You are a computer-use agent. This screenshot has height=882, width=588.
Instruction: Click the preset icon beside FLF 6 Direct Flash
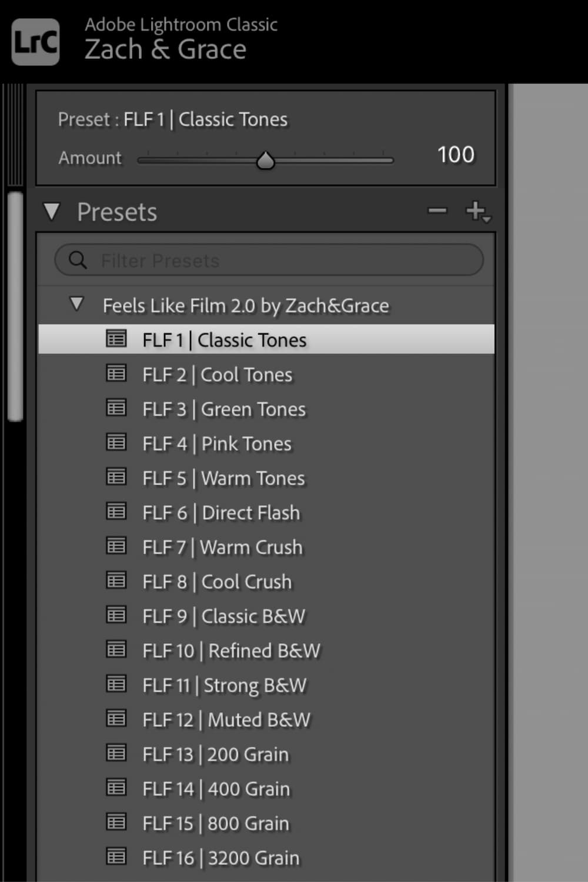point(116,511)
